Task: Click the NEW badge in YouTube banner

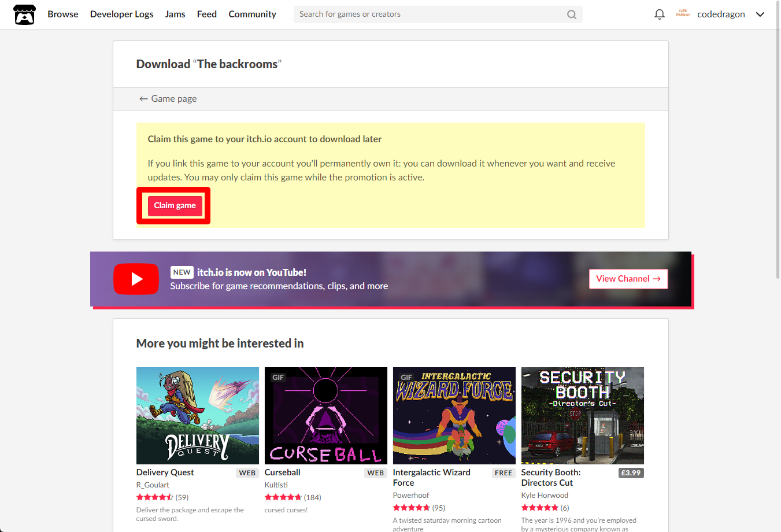Action: click(x=182, y=272)
